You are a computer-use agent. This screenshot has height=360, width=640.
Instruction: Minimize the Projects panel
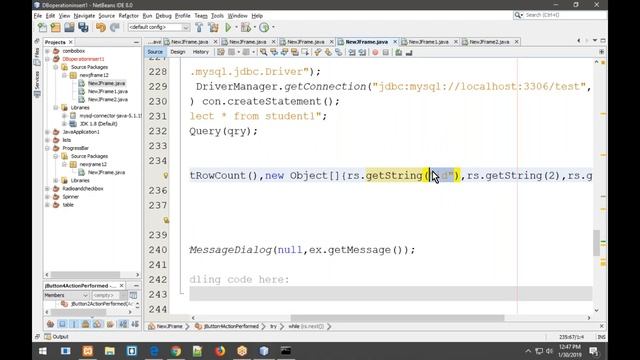tap(136, 42)
